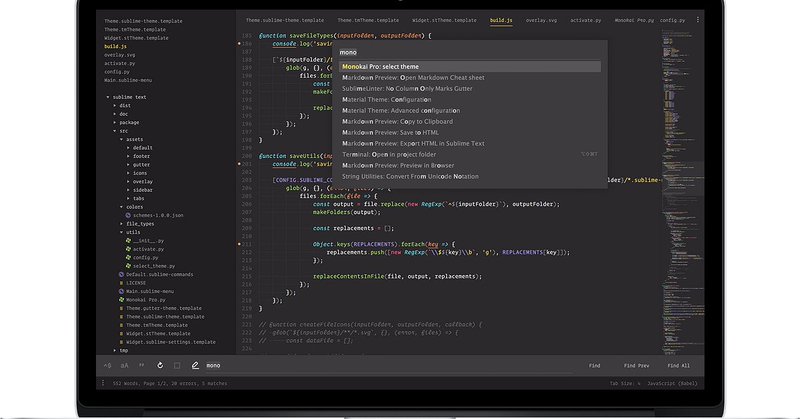The image size is (800, 419).
Task: Switch to the activate.py tab
Action: pyautogui.click(x=585, y=20)
